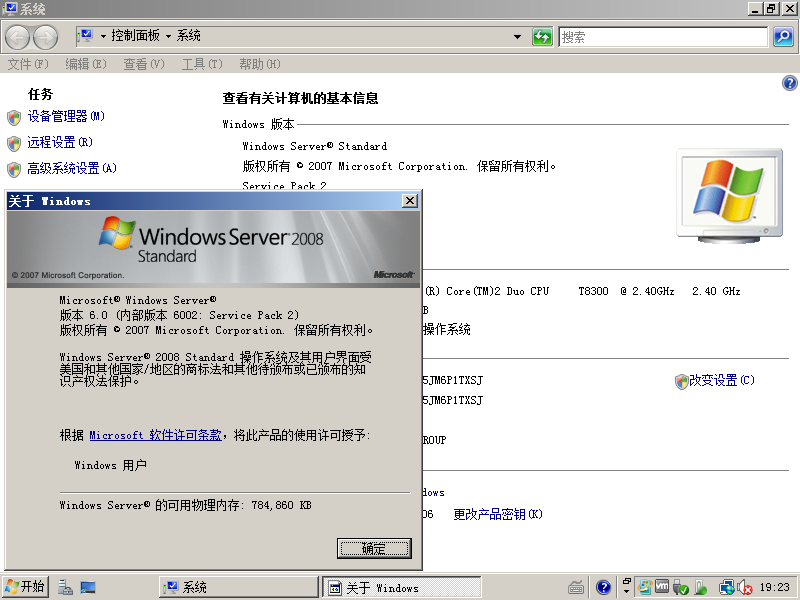Click 系统 breadcrumb in address bar

pyautogui.click(x=188, y=36)
